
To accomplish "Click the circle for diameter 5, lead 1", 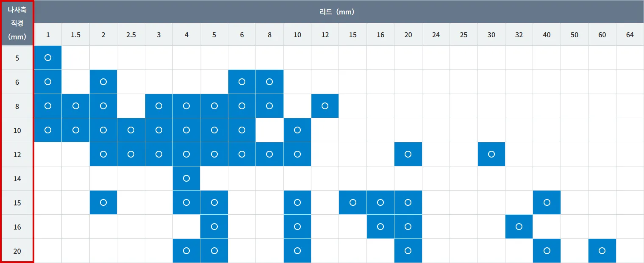I will point(48,58).
